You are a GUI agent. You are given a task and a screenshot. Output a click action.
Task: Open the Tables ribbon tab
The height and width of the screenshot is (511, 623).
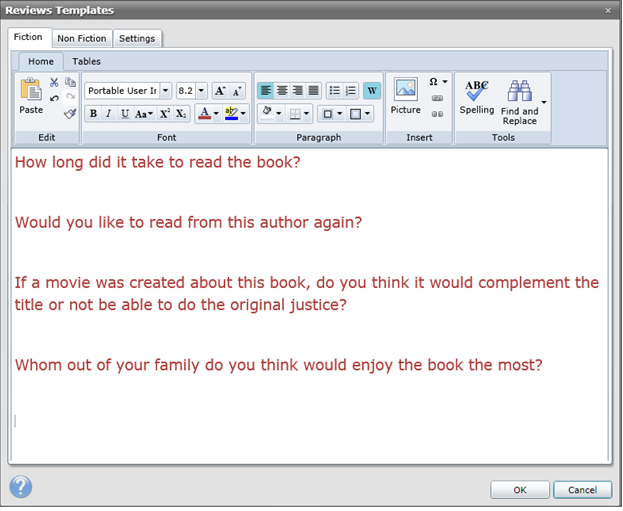86,61
